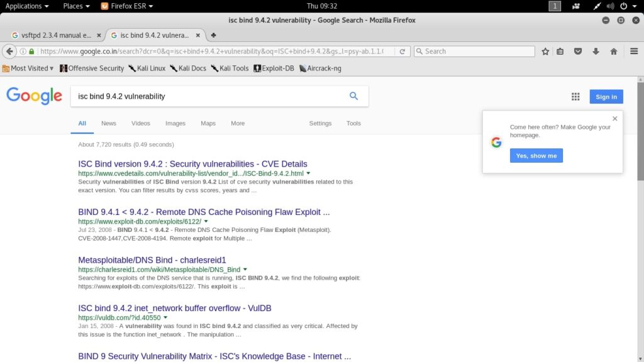This screenshot has width=644, height=362.
Task: Open the volume speaker icon
Action: click(610, 6)
